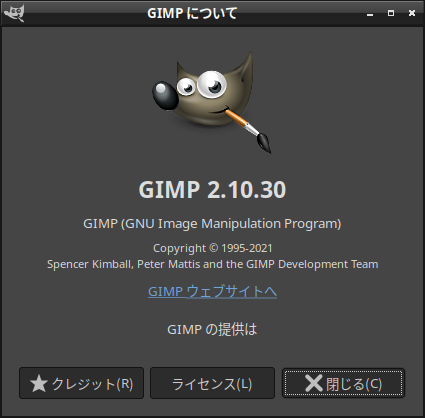The width and height of the screenshot is (425, 418).
Task: Click the Spencer Kimball, Peter Mattis line
Action: [x=212, y=264]
